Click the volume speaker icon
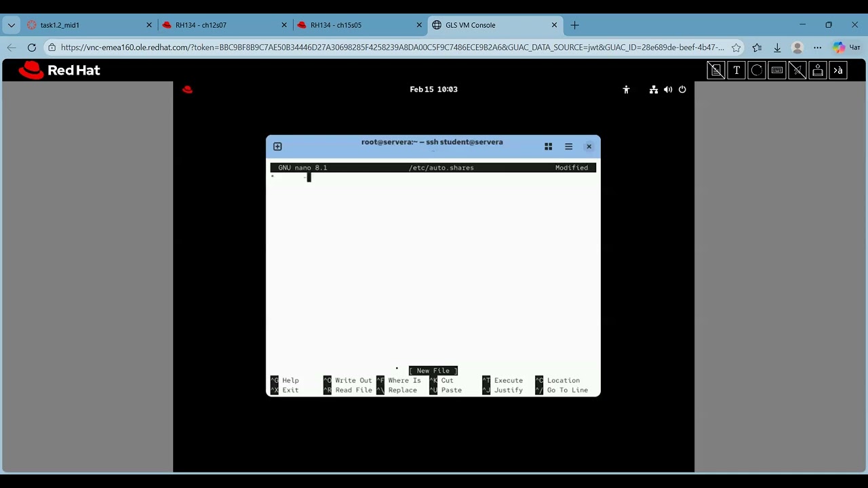Image resolution: width=868 pixels, height=488 pixels. click(668, 89)
